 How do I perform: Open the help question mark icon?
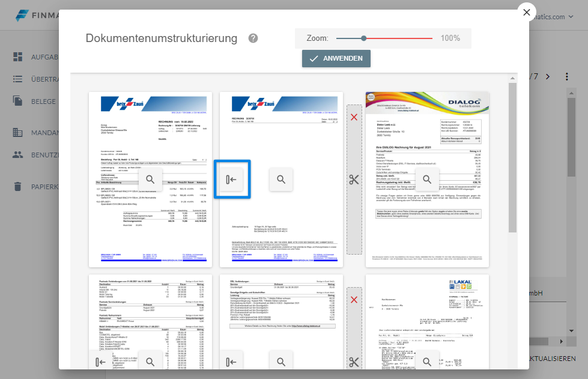coord(253,38)
